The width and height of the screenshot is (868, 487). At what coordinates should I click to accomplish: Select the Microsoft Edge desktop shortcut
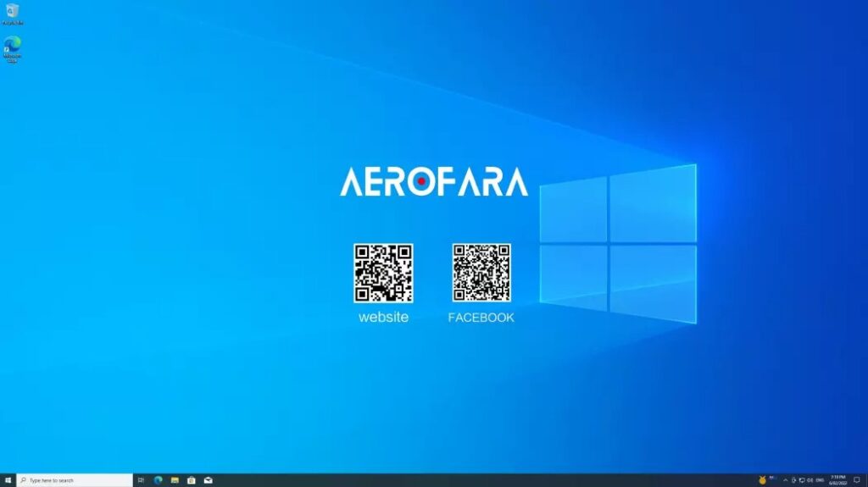click(x=12, y=47)
